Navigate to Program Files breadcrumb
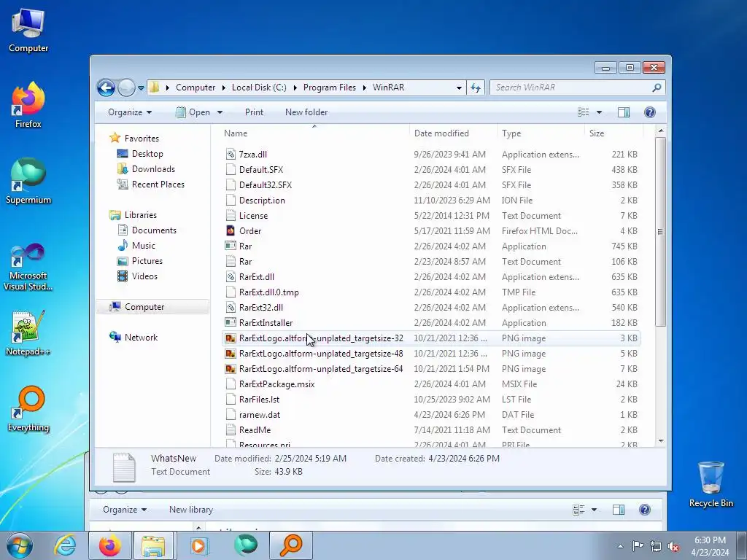This screenshot has width=747, height=560. 330,87
